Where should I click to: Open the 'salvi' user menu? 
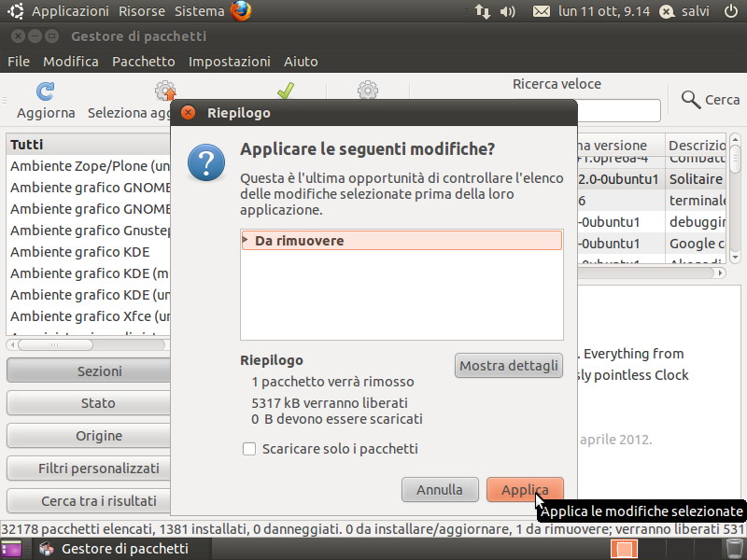point(684,11)
